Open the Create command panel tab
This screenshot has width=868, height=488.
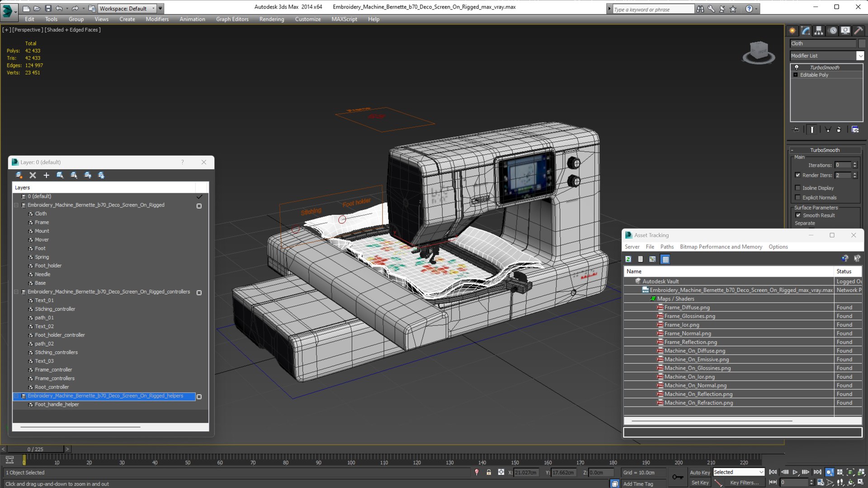(x=792, y=30)
